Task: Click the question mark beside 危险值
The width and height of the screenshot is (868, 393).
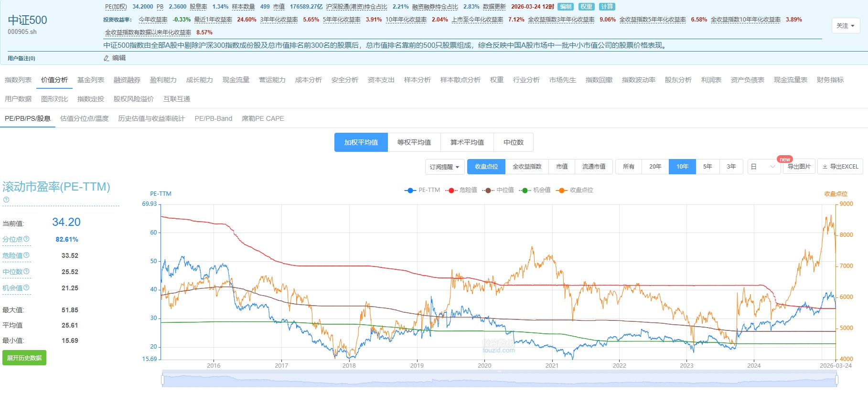Action: click(x=27, y=255)
